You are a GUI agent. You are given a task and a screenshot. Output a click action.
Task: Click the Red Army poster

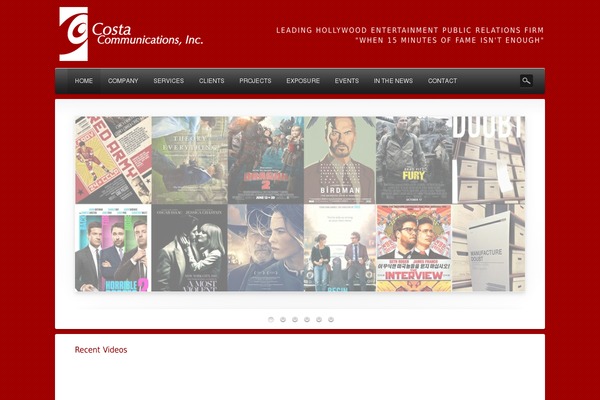(113, 160)
